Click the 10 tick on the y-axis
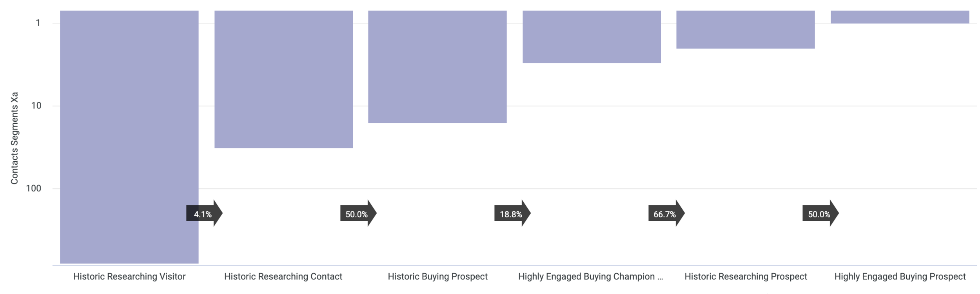 click(x=36, y=105)
